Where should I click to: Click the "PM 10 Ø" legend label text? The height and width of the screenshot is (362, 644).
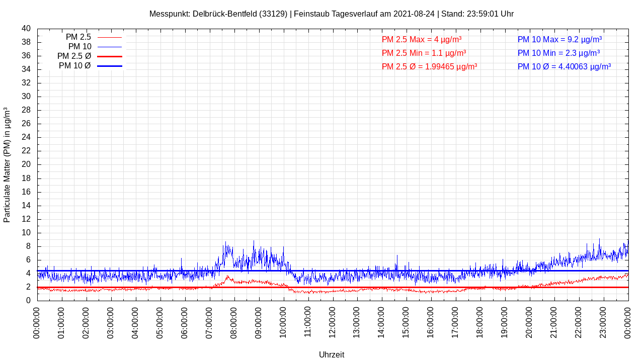[74, 66]
